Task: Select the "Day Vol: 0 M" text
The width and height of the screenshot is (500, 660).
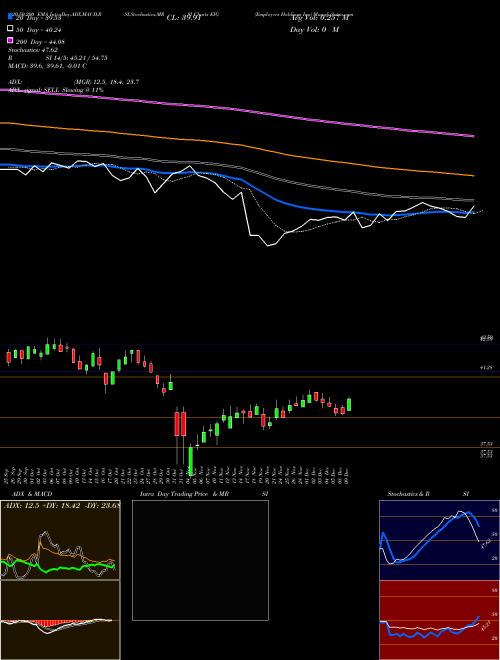Action: (x=314, y=29)
